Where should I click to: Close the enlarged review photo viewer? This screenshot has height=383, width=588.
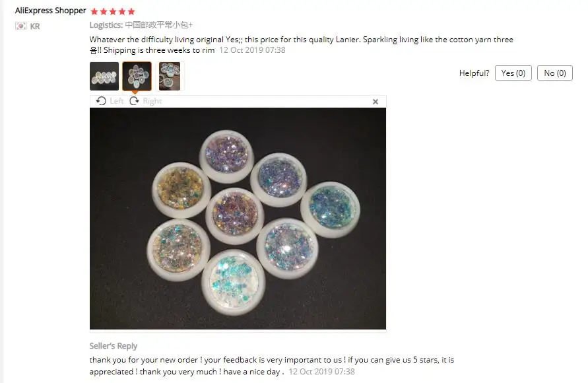(x=375, y=102)
